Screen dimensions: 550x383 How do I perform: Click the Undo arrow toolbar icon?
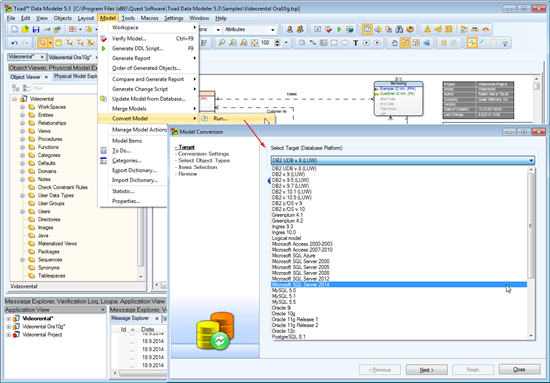[x=14, y=43]
